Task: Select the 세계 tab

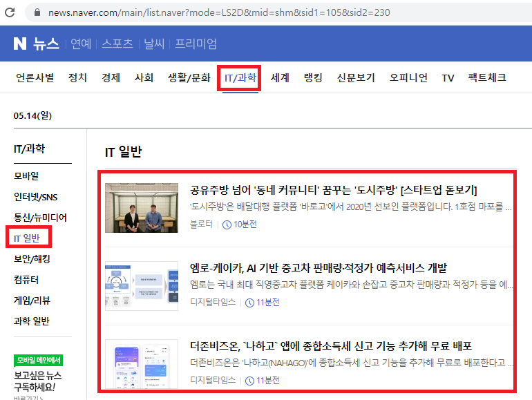Action: [x=280, y=77]
